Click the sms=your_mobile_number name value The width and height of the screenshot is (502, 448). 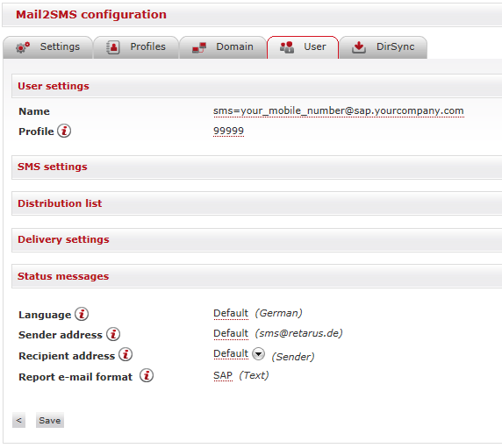[339, 110]
